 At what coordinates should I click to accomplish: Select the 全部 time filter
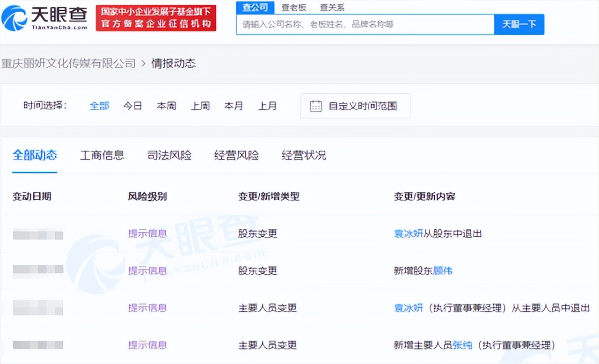coord(99,106)
